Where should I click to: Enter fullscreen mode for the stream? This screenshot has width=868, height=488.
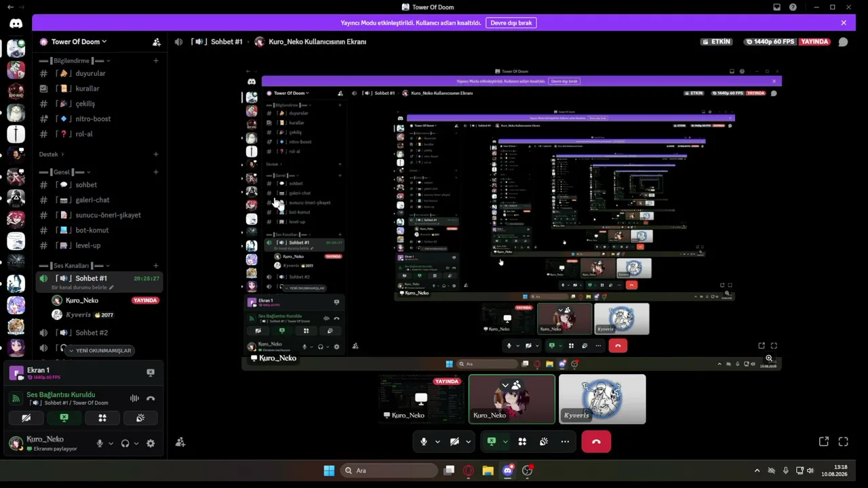click(844, 441)
